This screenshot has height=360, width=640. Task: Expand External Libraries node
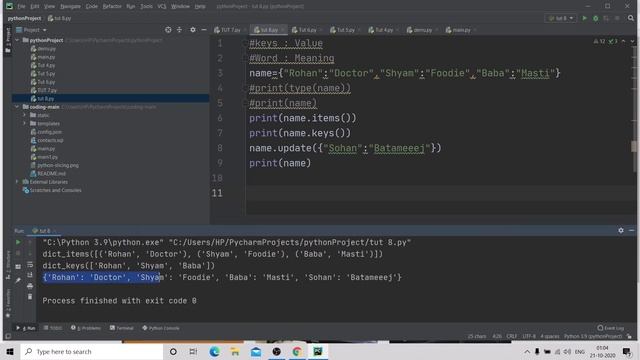click(x=17, y=182)
